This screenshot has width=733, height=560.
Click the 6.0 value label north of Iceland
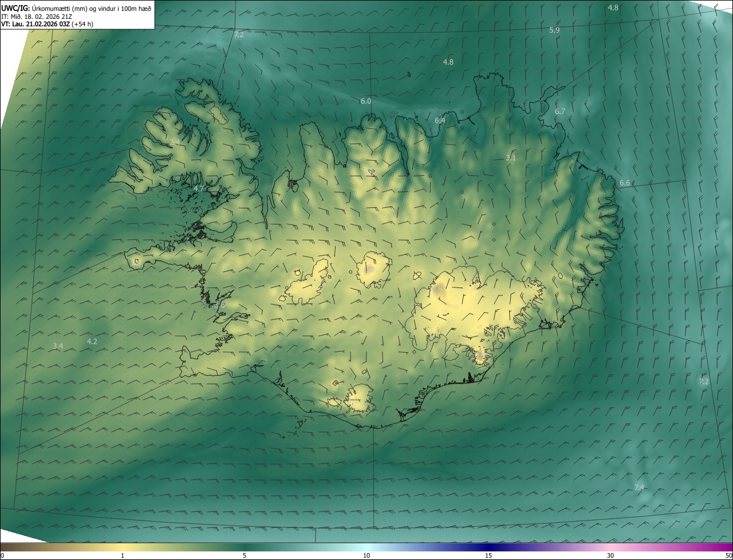(x=365, y=101)
